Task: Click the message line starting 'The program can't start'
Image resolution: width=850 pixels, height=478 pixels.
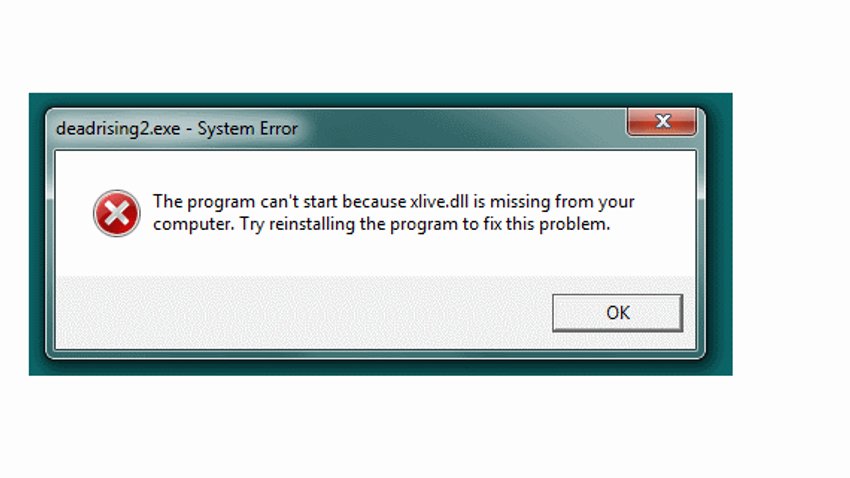Action: pos(394,202)
